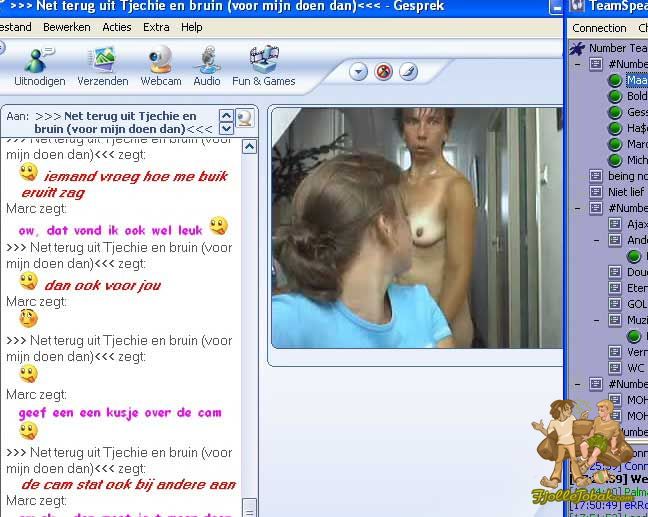Click the paintbrush color scheme icon

[x=408, y=72]
